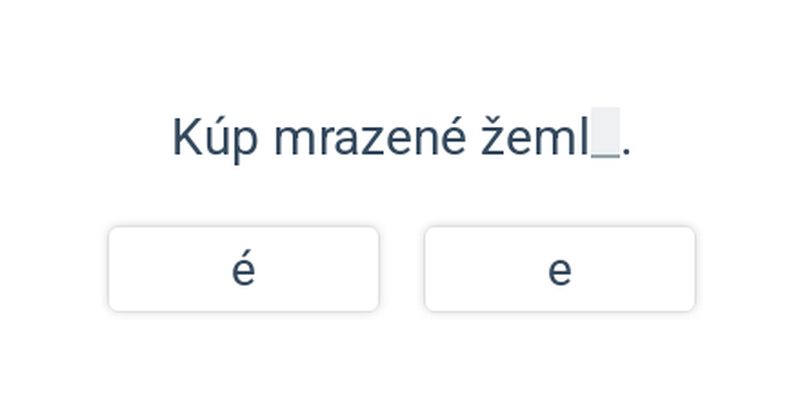The image size is (800, 400).
Task: Fill the blank using the "e" option
Action: pyautogui.click(x=559, y=269)
